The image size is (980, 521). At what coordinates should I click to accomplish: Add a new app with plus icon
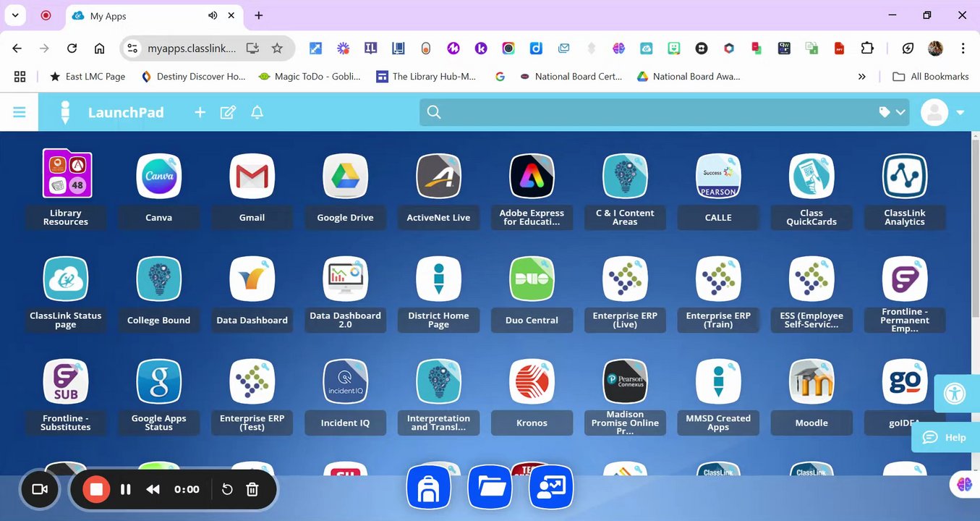[200, 112]
